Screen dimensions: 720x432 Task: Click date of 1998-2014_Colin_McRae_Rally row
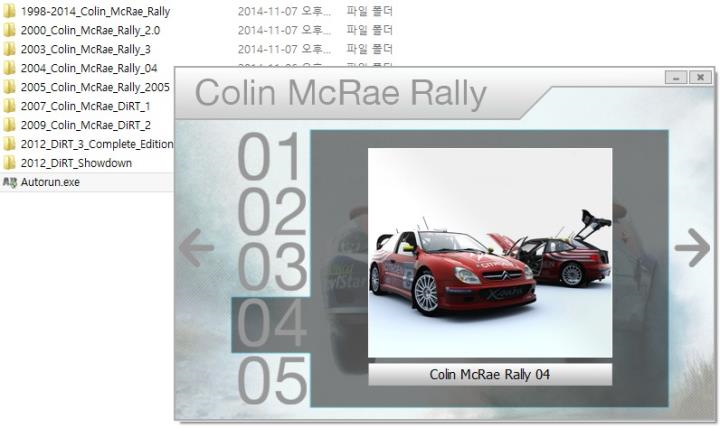[284, 11]
